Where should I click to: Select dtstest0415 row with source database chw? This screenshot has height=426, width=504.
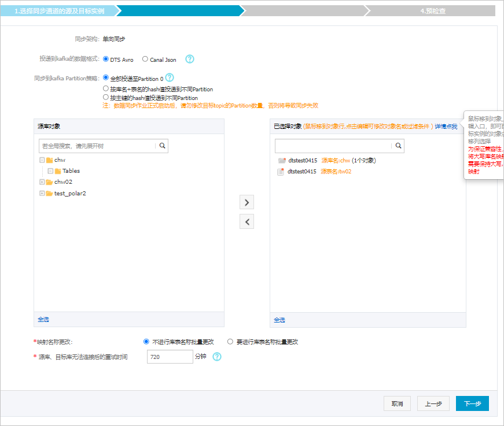(x=332, y=161)
